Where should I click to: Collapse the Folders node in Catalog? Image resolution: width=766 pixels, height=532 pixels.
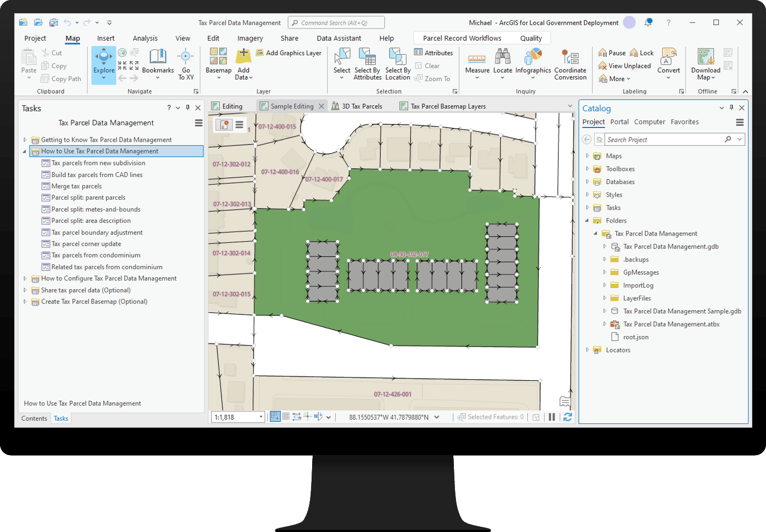[587, 221]
